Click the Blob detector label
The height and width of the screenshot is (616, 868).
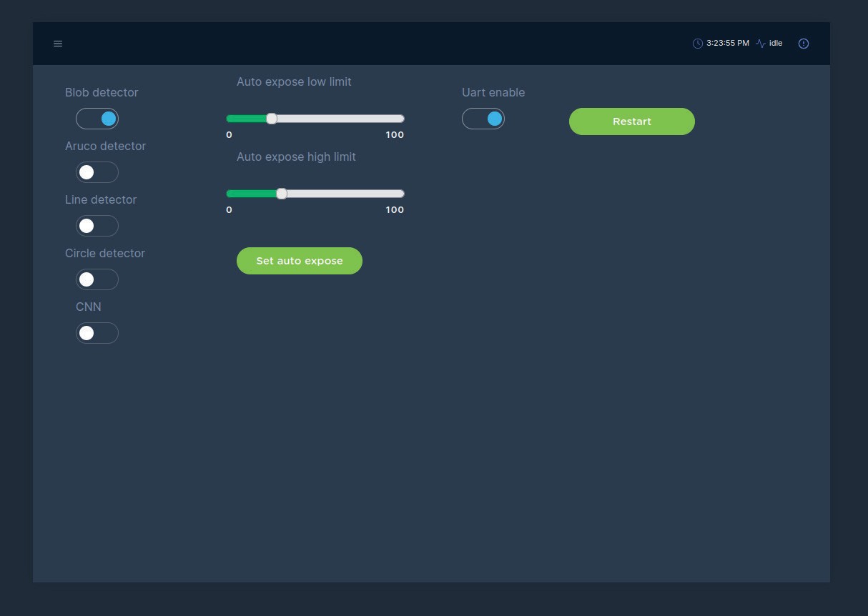[x=102, y=92]
